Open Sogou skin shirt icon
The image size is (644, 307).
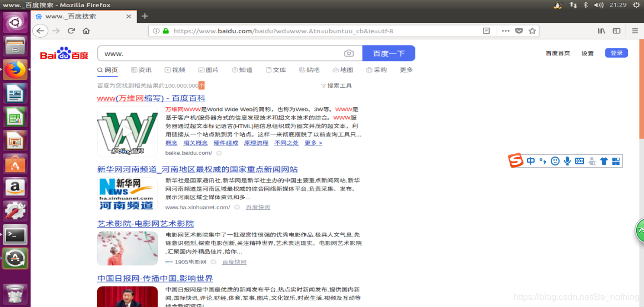(x=604, y=161)
